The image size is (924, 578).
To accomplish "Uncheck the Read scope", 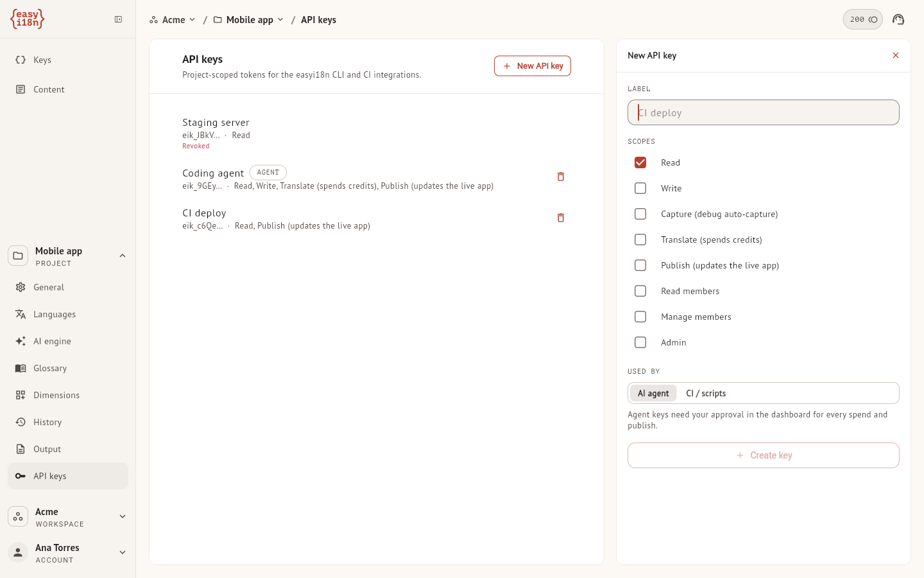I will click(640, 162).
